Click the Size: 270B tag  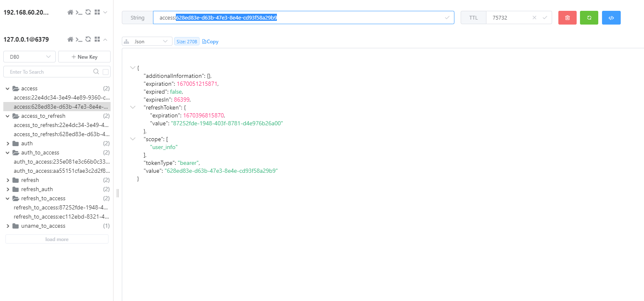point(187,41)
